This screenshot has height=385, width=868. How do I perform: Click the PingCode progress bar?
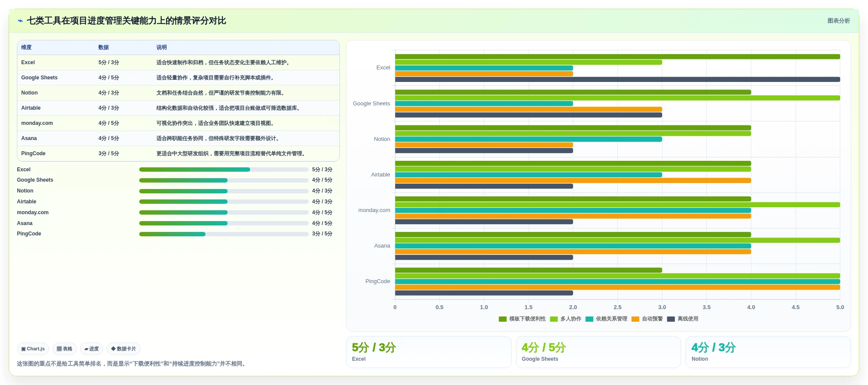(x=224, y=234)
